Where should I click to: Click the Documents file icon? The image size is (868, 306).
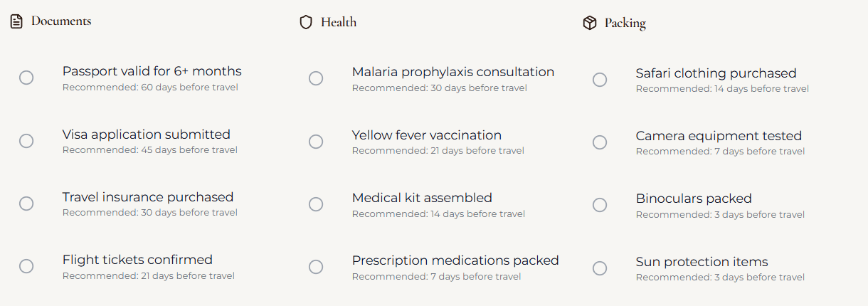tap(16, 21)
